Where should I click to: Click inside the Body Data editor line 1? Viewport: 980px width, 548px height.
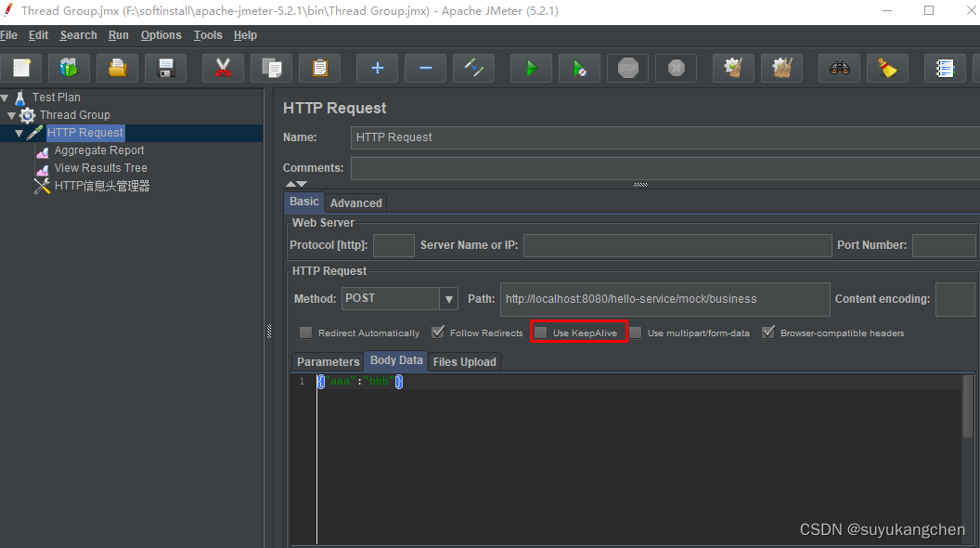point(639,382)
